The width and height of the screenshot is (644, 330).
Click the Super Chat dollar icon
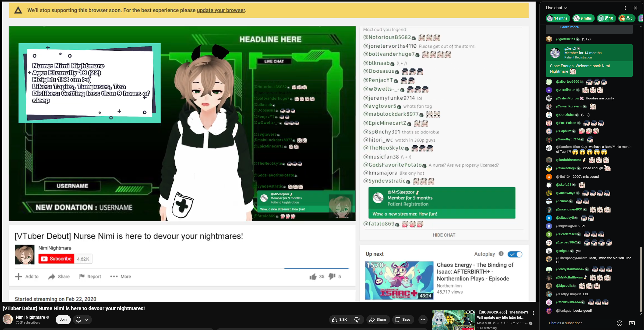(632, 323)
